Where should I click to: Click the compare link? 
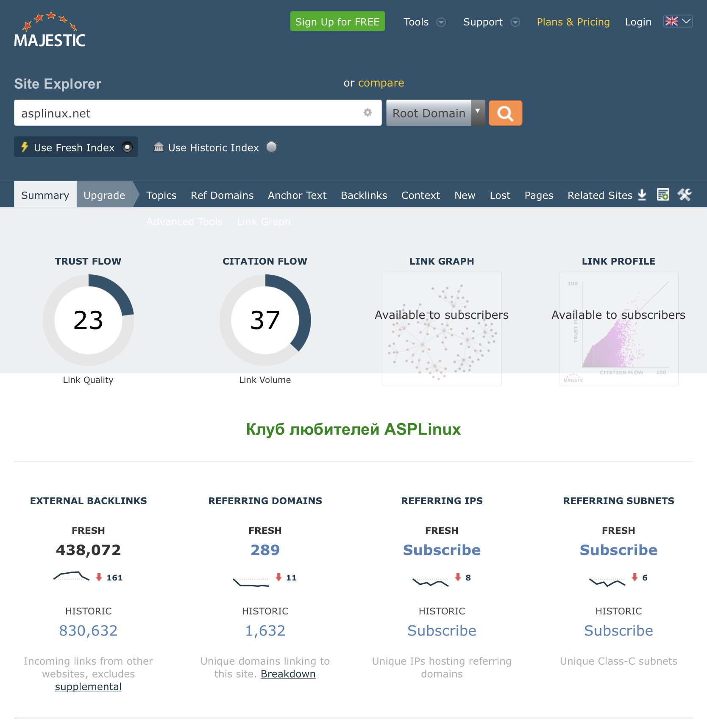pyautogui.click(x=381, y=83)
